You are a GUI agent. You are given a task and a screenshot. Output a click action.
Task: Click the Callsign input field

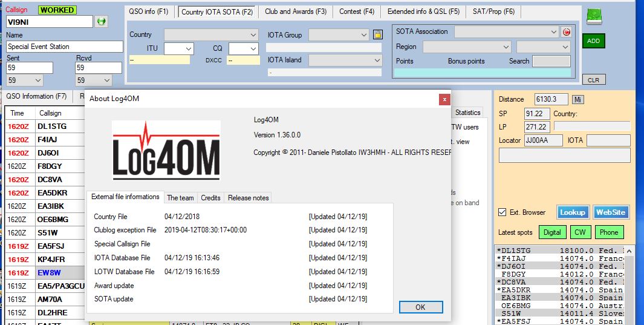tap(50, 22)
